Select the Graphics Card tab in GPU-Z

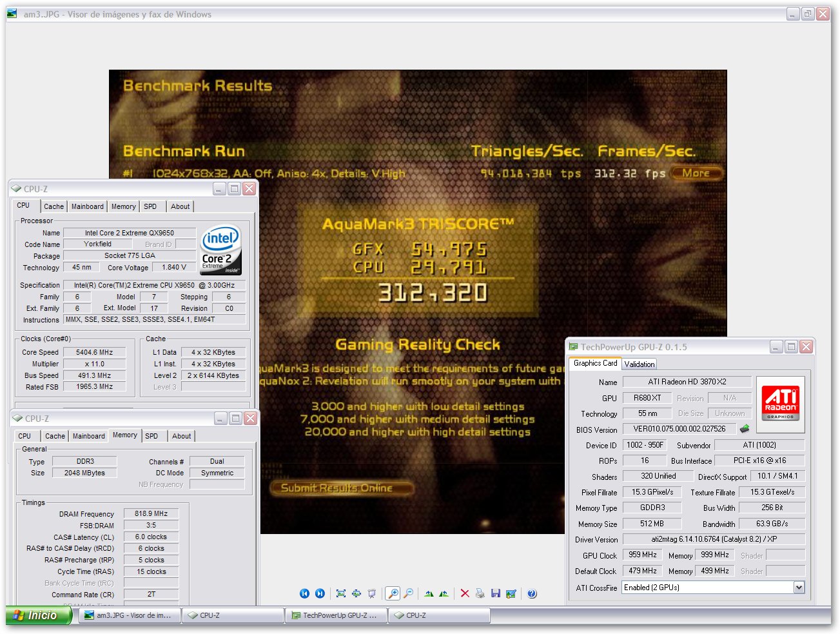click(x=596, y=363)
